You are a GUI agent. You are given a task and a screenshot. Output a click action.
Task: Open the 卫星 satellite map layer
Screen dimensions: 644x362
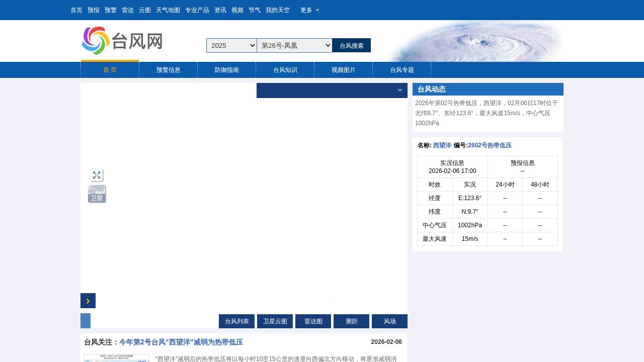97,194
